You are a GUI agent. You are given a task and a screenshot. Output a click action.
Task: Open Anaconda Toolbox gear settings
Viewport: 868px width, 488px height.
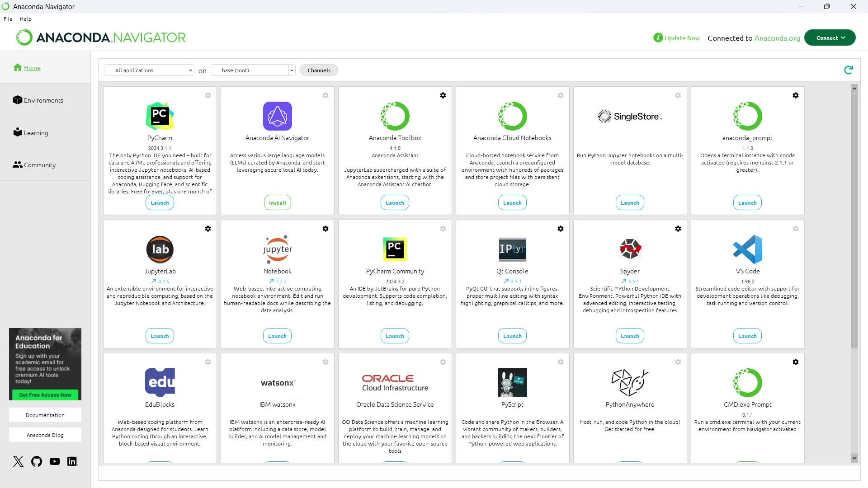443,95
